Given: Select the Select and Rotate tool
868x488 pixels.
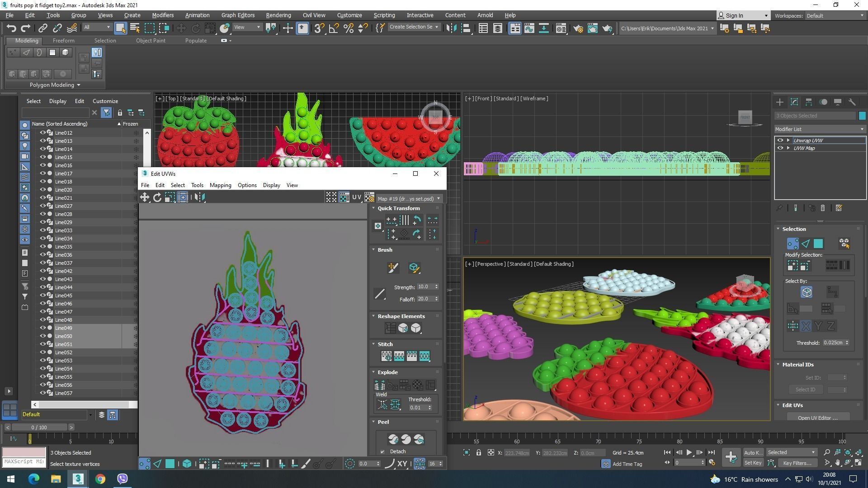Looking at the screenshot, I should click(195, 28).
